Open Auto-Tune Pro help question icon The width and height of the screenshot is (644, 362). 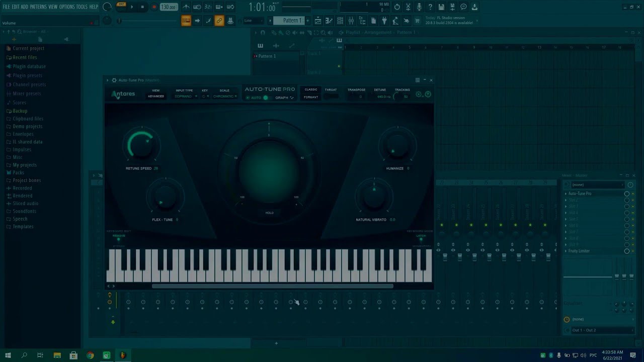tap(428, 95)
